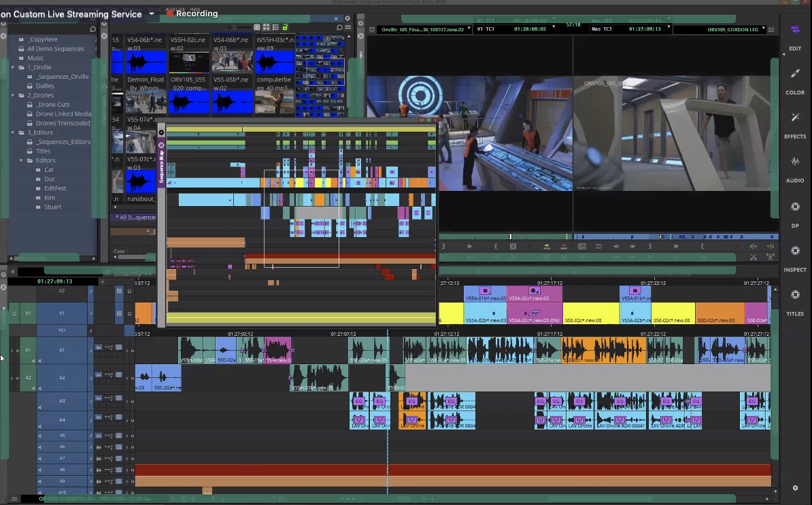
Task: Click the scissors Add Edit icon
Action: (x=754, y=257)
